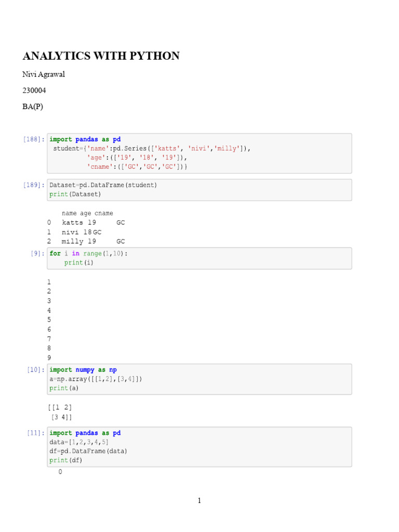This screenshot has height=532, width=399.
Task: Select the cell prompt labeled [9]
Action: [37, 254]
